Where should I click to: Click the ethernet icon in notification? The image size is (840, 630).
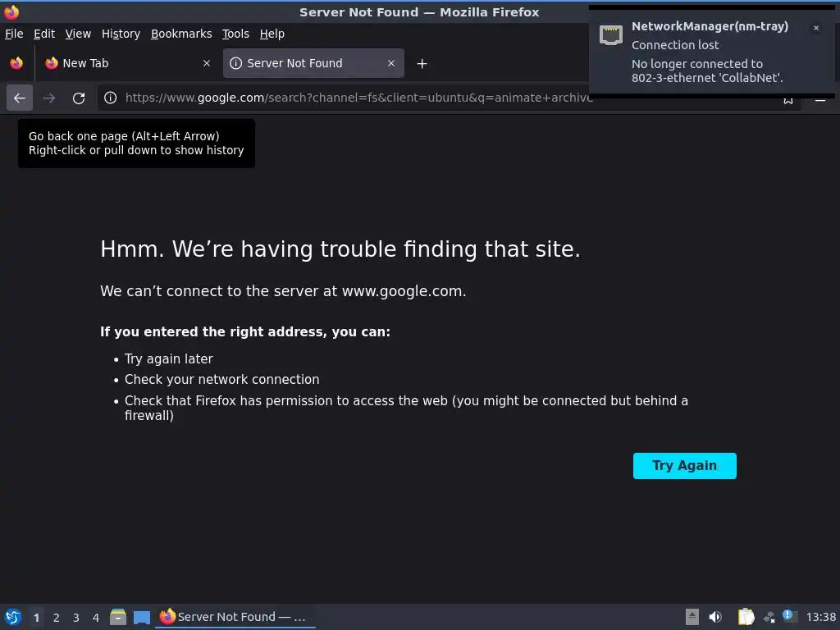610,35
